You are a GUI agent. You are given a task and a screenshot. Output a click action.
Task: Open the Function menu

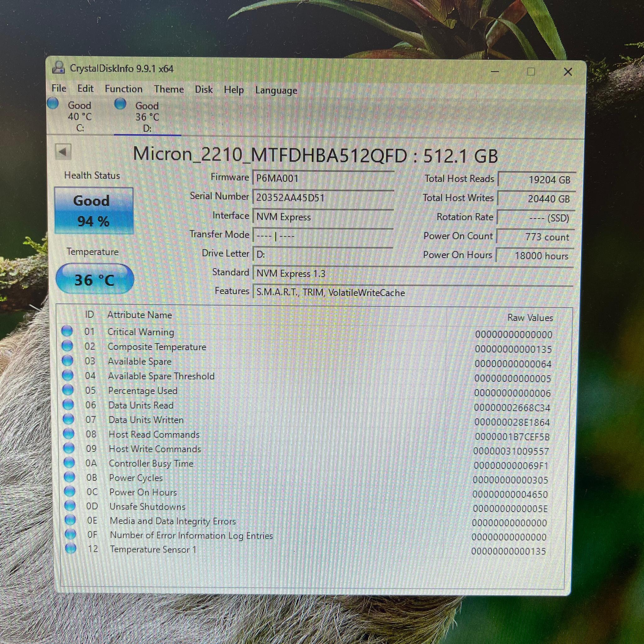coord(123,89)
